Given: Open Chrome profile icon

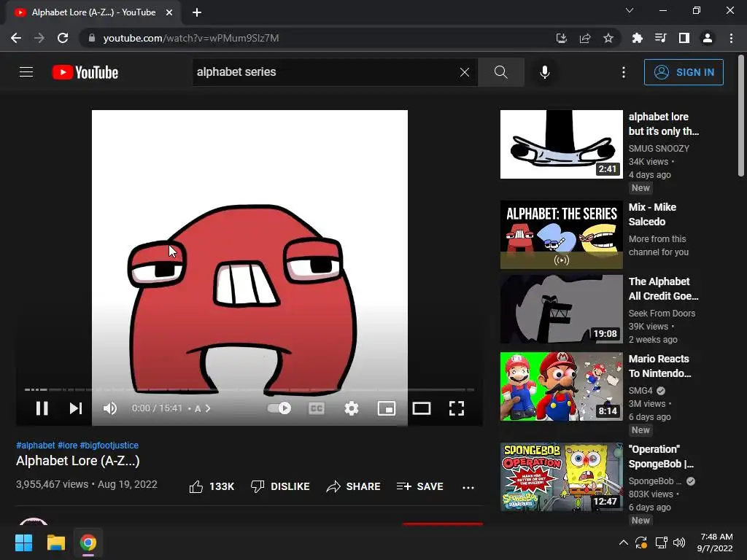Looking at the screenshot, I should (x=708, y=38).
